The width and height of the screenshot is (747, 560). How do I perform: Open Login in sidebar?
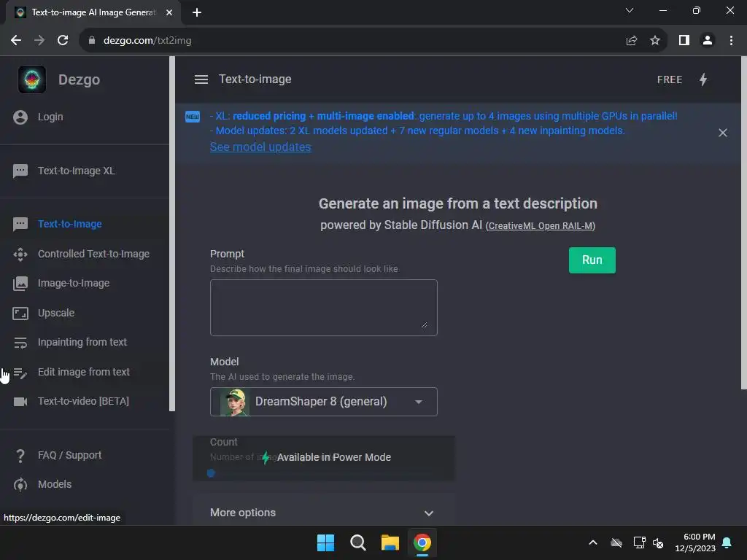pos(50,117)
